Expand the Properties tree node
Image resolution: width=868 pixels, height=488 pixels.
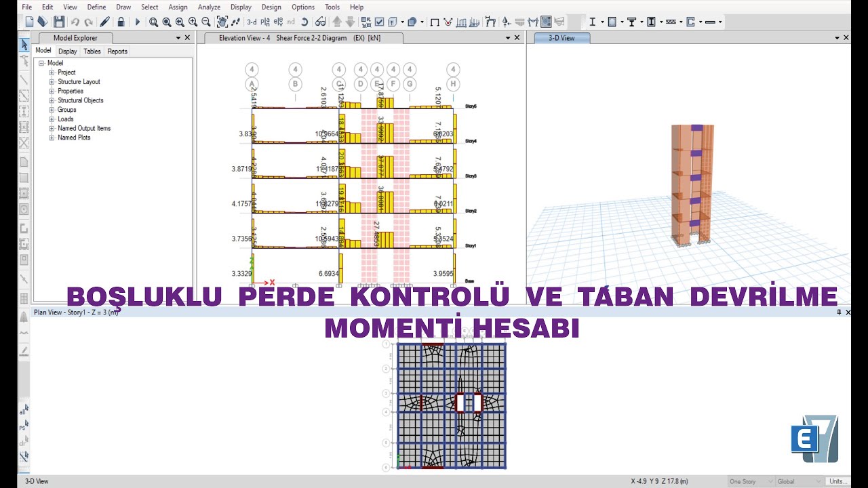click(x=52, y=91)
